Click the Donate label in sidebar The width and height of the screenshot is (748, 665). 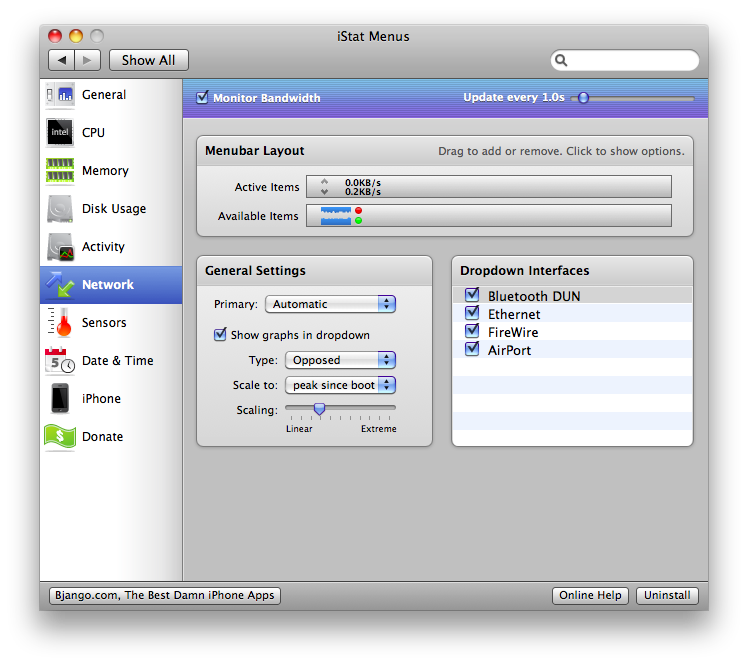click(x=103, y=436)
